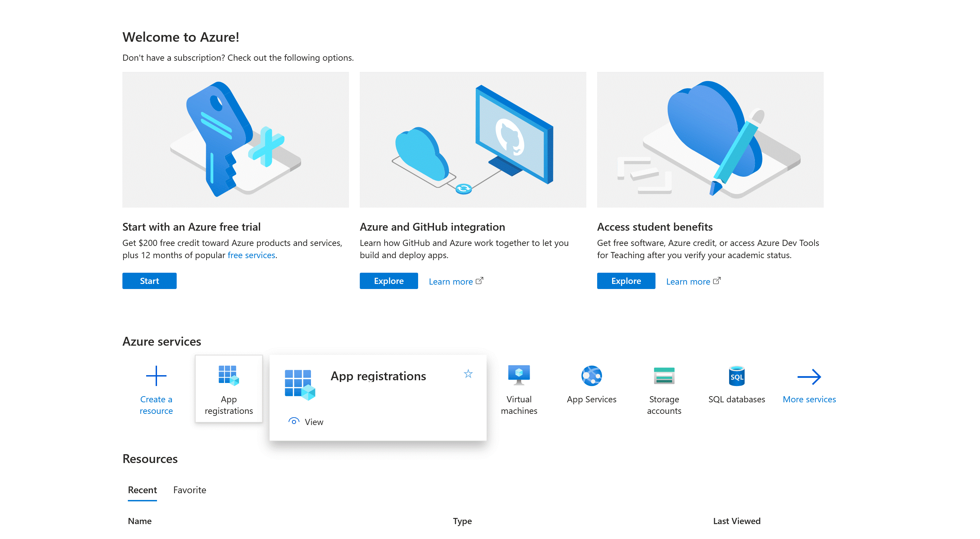Open Learn more link for GitHub integration

click(450, 281)
